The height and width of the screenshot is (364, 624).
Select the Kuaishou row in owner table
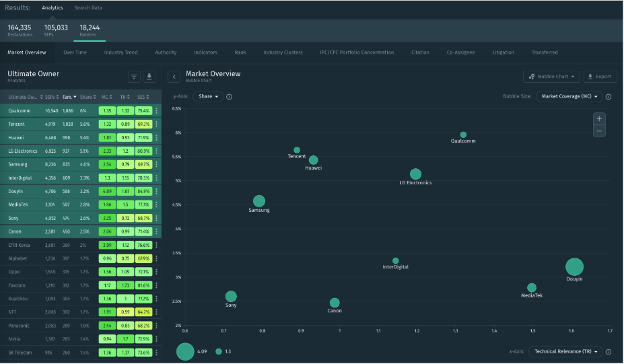tap(80, 299)
